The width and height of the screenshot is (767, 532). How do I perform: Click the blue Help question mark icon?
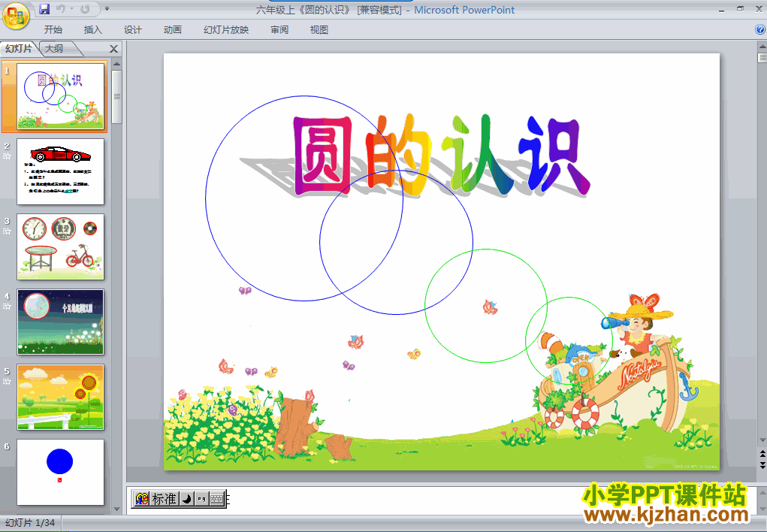point(760,29)
